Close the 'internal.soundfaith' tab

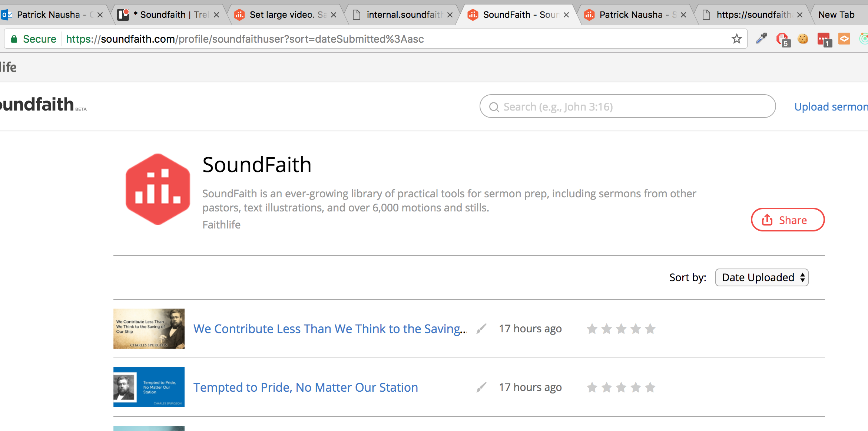[450, 15]
